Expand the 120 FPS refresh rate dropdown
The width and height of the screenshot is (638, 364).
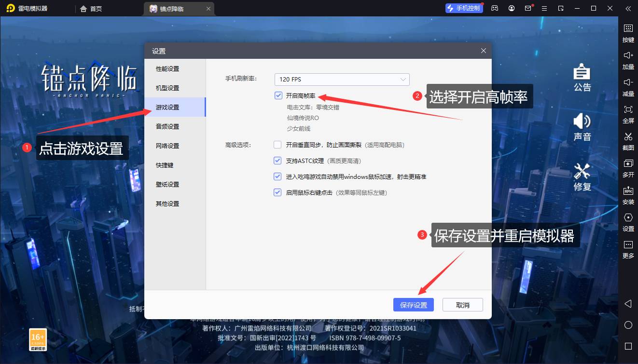[x=342, y=80]
